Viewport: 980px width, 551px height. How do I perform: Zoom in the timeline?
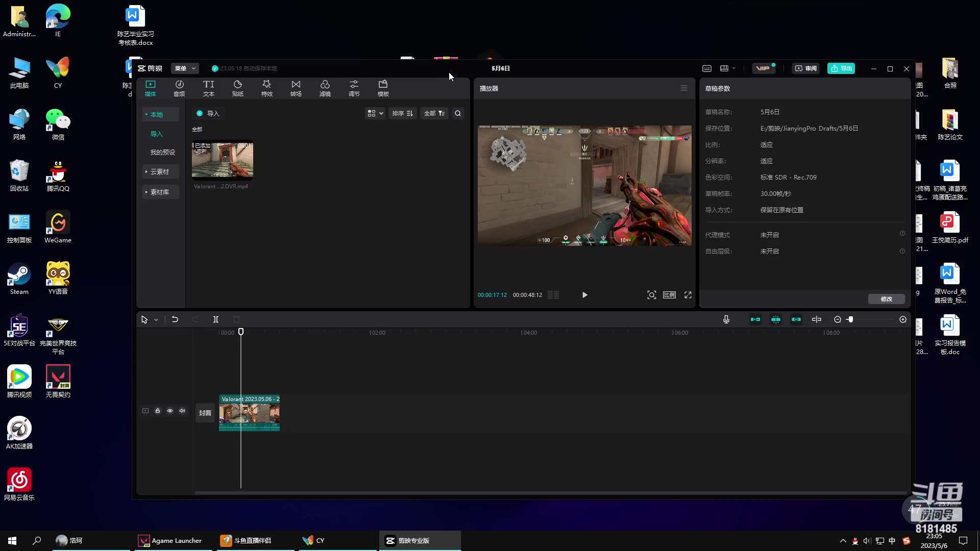(903, 319)
